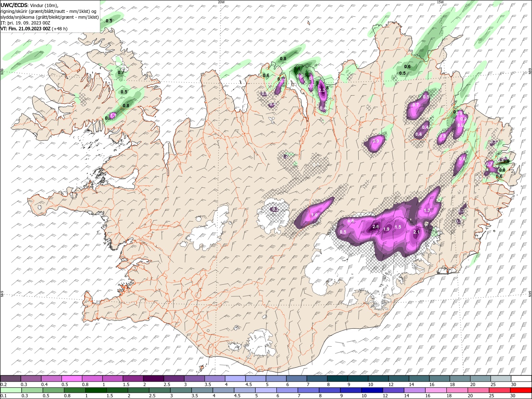Click the pale green 0.1 swatch in the lower rain legend row
This screenshot has width=532, height=399.
click(11, 390)
